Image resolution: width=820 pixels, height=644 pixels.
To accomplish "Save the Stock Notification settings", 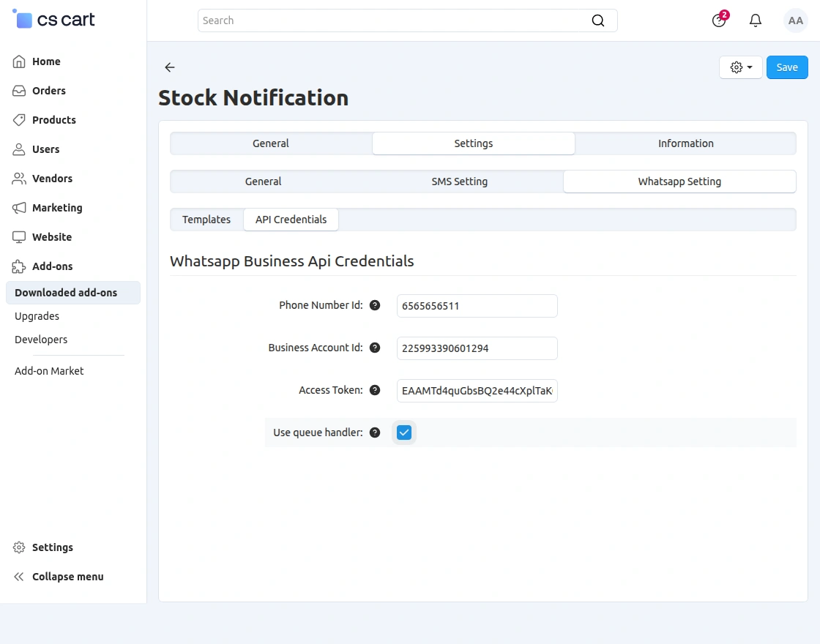I will tap(787, 67).
